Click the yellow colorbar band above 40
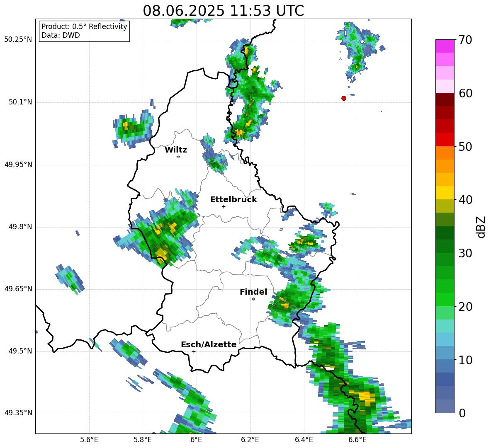The height and width of the screenshot is (448, 491). point(445,193)
